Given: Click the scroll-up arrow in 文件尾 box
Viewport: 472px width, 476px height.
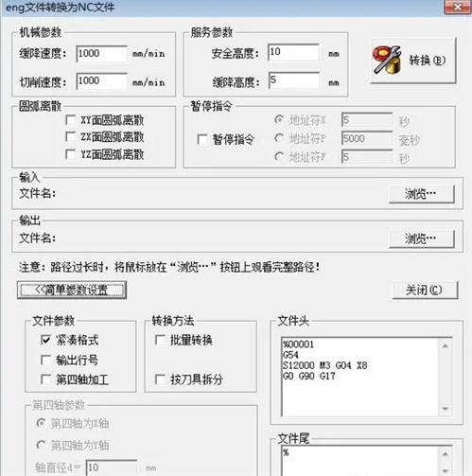Looking at the screenshot, I should pos(446,454).
